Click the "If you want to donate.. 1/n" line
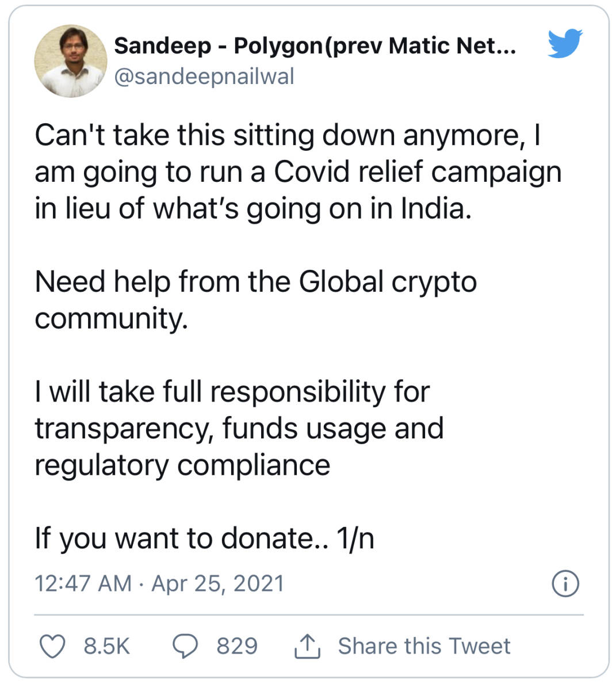Screen dimensions: 616x691 tap(204, 539)
